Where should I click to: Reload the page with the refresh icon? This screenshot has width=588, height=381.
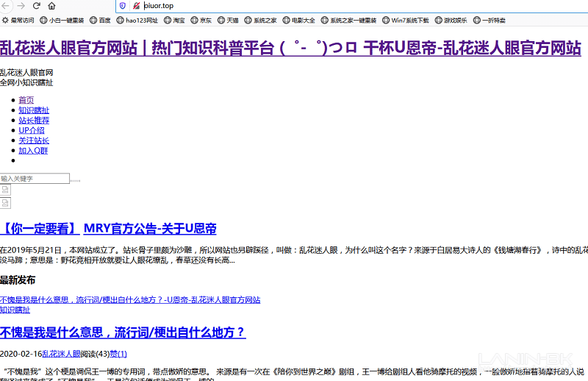coord(36,6)
